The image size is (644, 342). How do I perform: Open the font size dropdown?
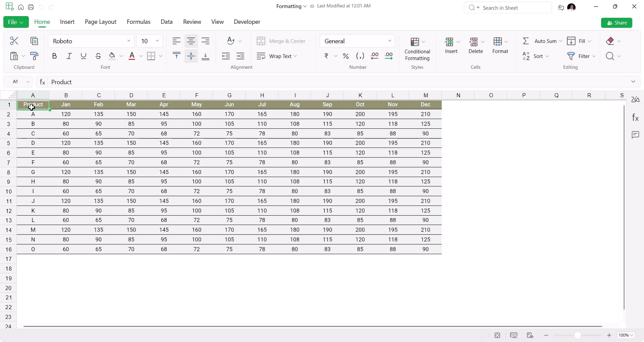tap(150, 41)
